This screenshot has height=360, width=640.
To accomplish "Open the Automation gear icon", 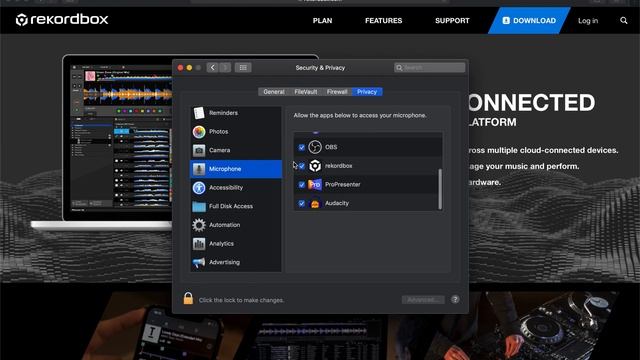I will (x=199, y=225).
